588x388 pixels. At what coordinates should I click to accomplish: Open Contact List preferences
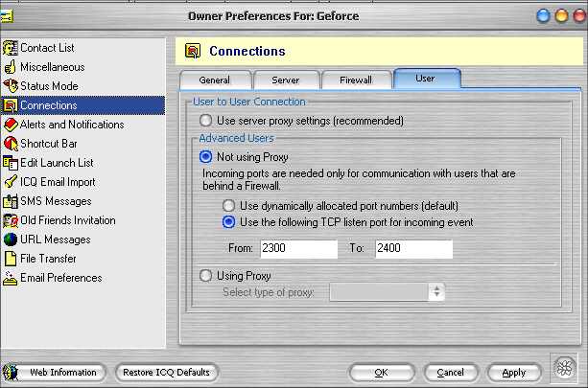click(82, 48)
